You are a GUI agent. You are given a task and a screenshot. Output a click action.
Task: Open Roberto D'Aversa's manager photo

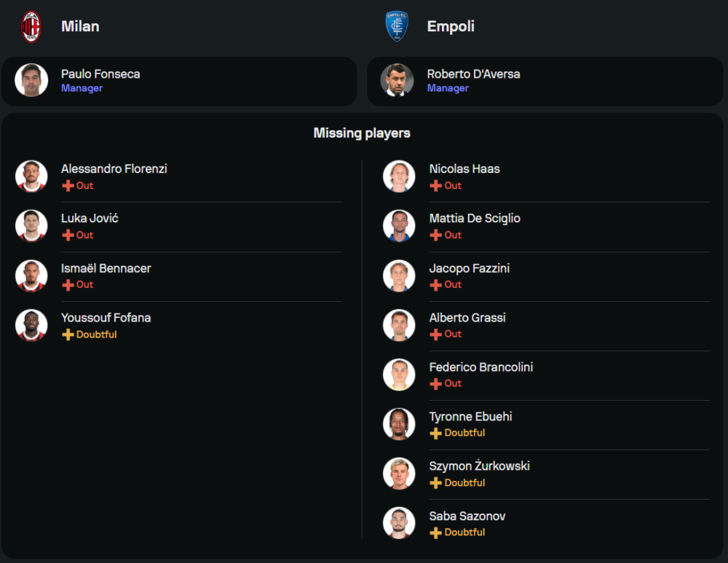(x=397, y=80)
